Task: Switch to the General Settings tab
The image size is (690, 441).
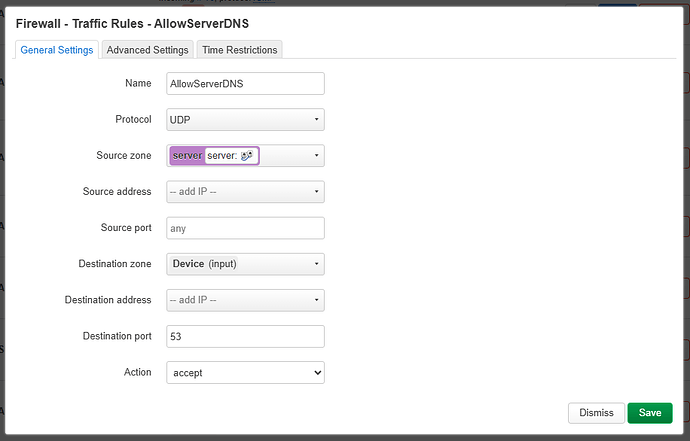Action: (57, 50)
